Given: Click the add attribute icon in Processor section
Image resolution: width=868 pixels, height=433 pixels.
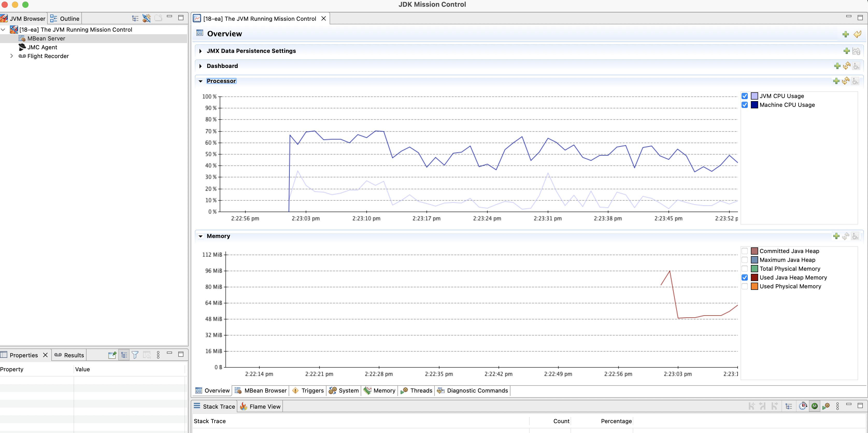Looking at the screenshot, I should tap(836, 81).
